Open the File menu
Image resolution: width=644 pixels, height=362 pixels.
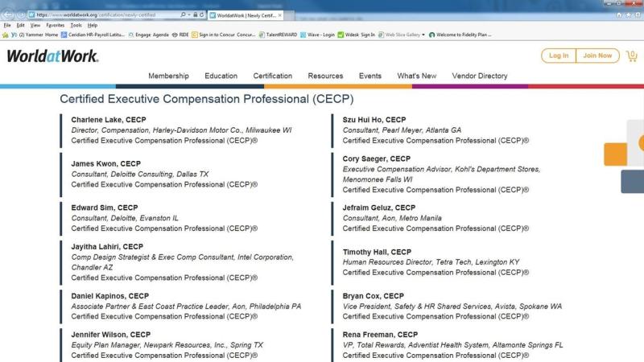point(7,26)
